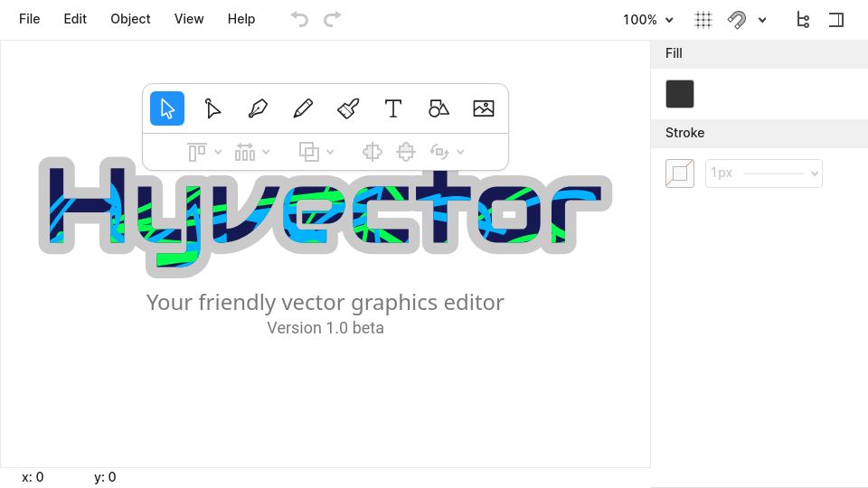Open the 100% zoom dropdown
868x488 pixels.
coord(647,20)
